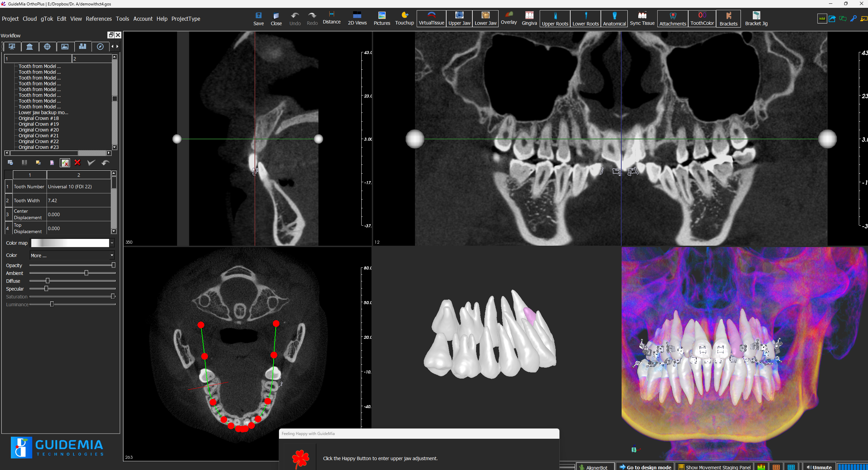Open the References menu

(x=99, y=19)
